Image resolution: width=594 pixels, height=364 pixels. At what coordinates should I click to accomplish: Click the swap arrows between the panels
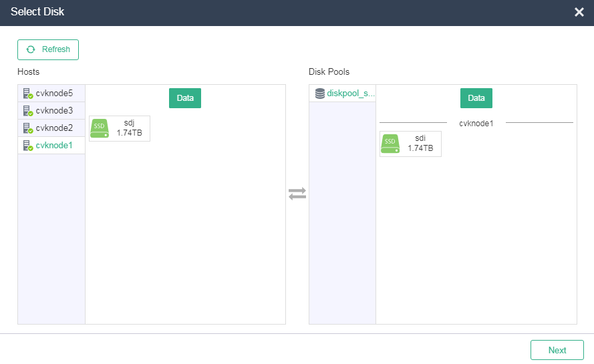pos(297,194)
